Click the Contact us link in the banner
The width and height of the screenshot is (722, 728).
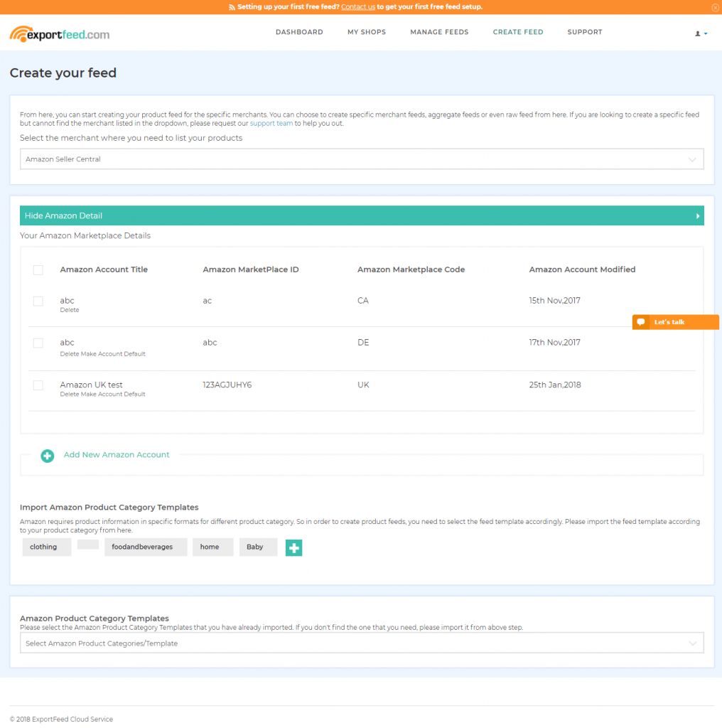point(358,6)
